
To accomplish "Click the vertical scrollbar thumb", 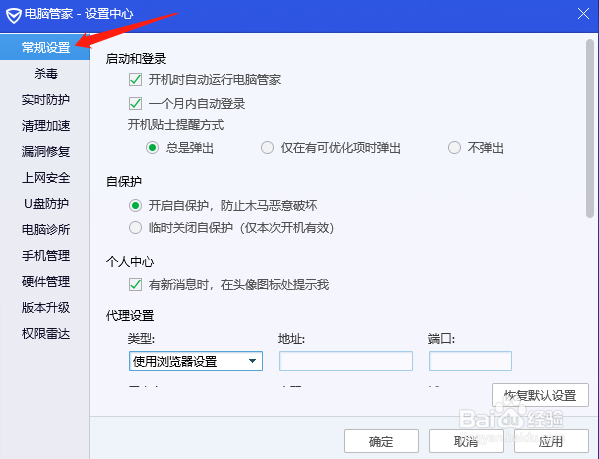I will click(x=590, y=128).
